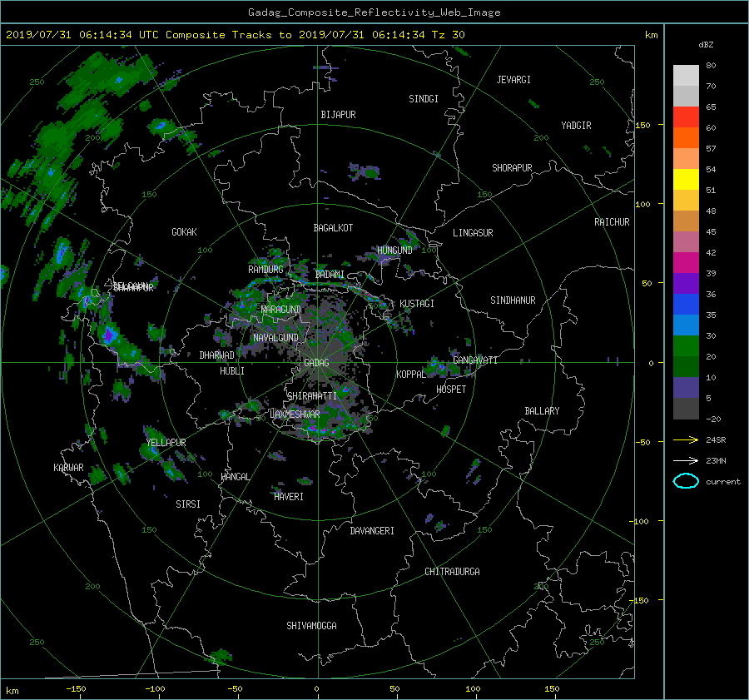The image size is (749, 700).
Task: Click the GANGAVATI city label
Action: (475, 360)
